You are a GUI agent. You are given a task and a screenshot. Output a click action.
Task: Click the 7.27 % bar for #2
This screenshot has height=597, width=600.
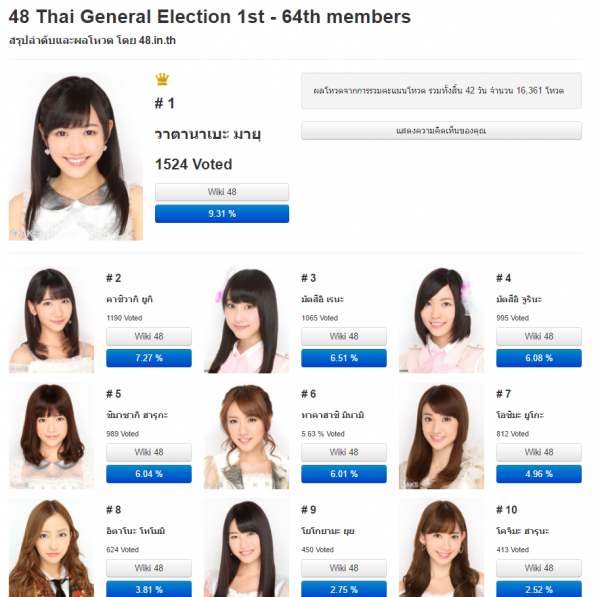[x=149, y=358]
